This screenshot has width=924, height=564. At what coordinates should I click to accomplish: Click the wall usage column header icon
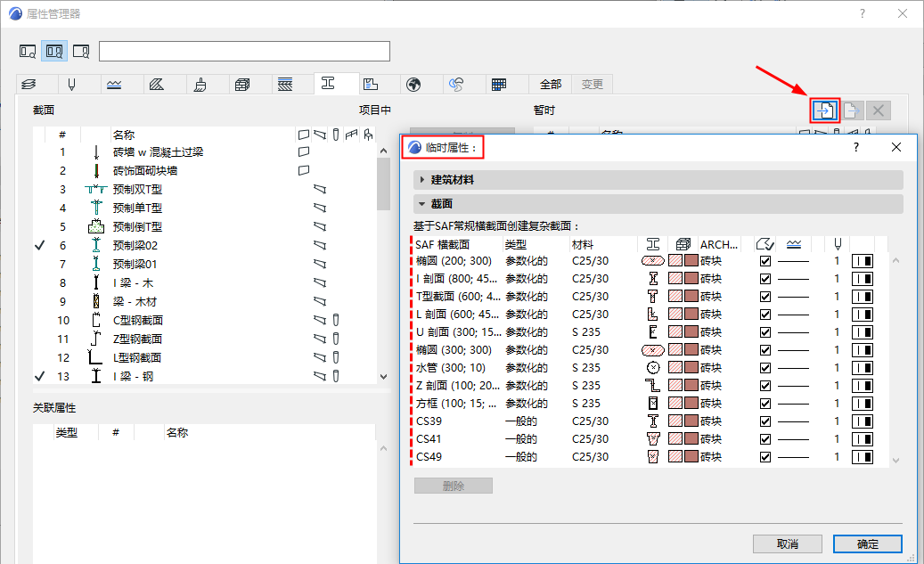[x=304, y=135]
